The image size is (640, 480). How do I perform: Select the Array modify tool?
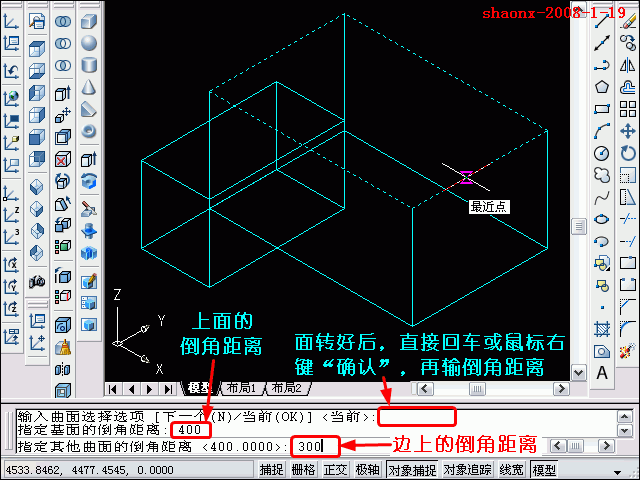click(628, 109)
